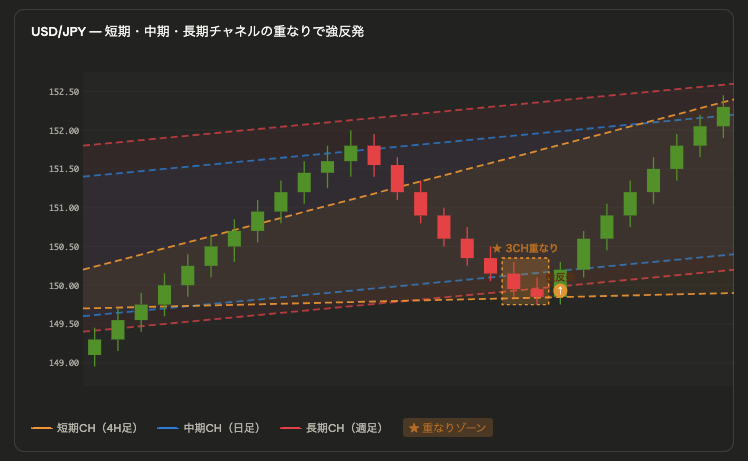Click the blue 中期CH legend line
Viewport: 748px width, 461px height.
pyautogui.click(x=168, y=428)
